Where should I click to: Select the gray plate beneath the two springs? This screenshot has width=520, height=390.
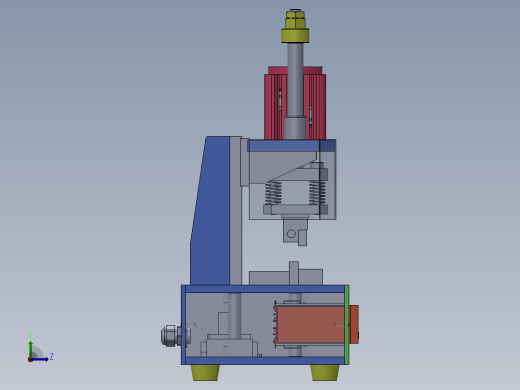tap(295, 209)
